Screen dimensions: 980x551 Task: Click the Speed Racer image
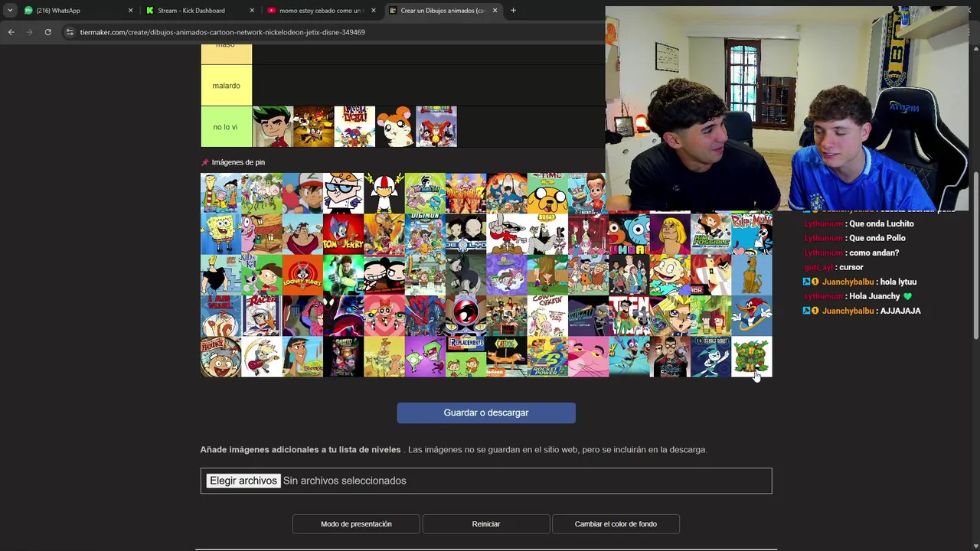click(x=262, y=316)
